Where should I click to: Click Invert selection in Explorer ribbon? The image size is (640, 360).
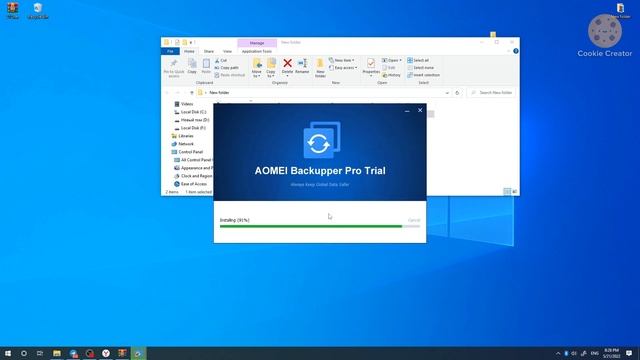click(424, 75)
